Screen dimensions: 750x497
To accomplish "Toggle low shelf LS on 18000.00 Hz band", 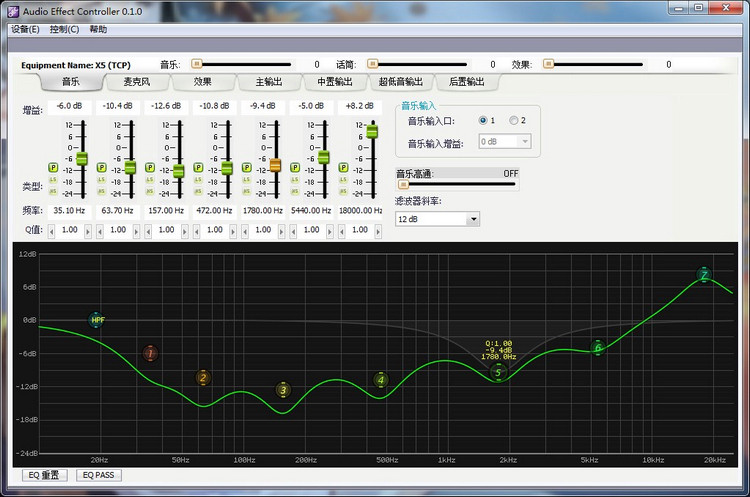I will (x=343, y=180).
